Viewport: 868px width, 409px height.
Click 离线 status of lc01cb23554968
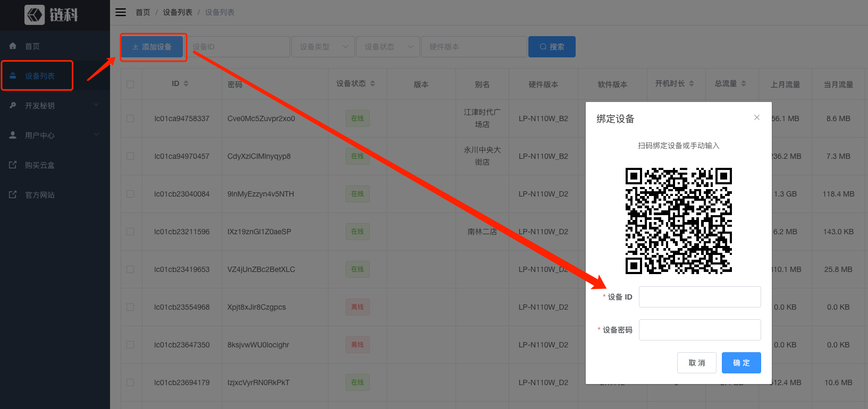click(x=358, y=307)
